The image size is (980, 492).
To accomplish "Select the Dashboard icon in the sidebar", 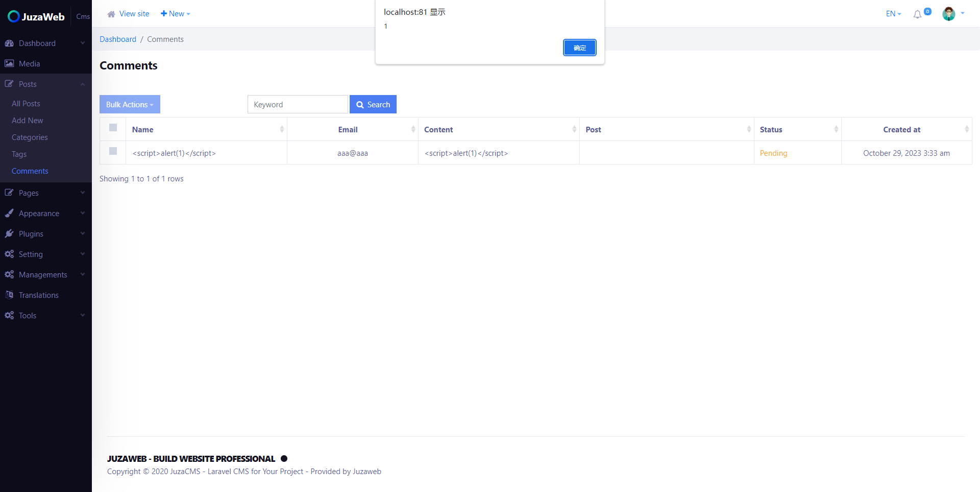I will click(x=9, y=43).
